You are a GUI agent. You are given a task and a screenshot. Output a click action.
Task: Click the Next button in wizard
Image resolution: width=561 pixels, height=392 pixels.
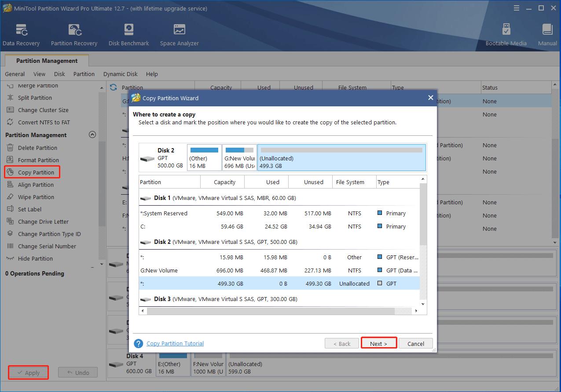click(x=379, y=343)
